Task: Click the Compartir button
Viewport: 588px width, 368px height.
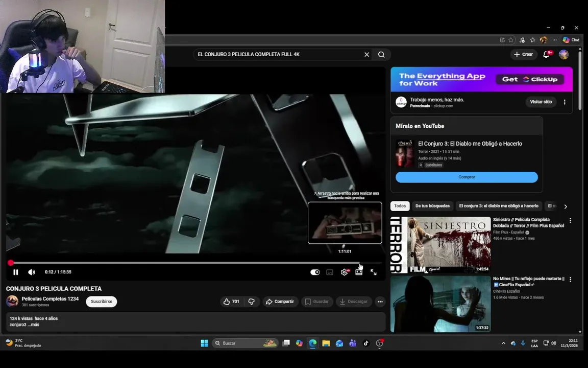Action: pos(280,302)
